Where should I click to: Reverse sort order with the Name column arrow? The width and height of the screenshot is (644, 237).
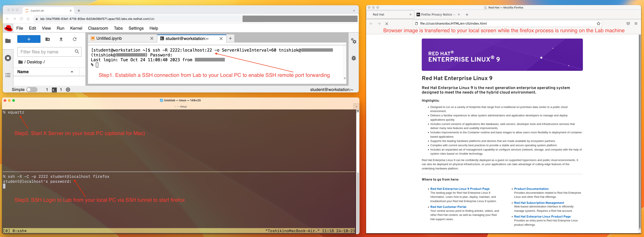point(72,72)
